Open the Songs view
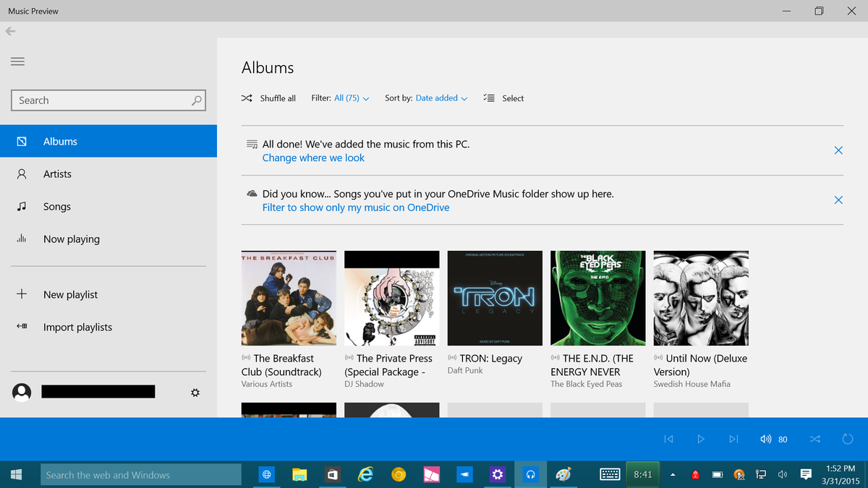The width and height of the screenshot is (868, 488). [x=58, y=206]
